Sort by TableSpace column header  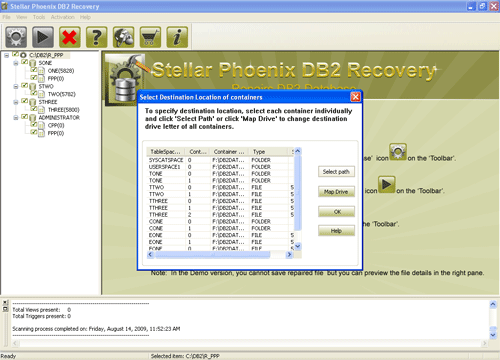166,152
